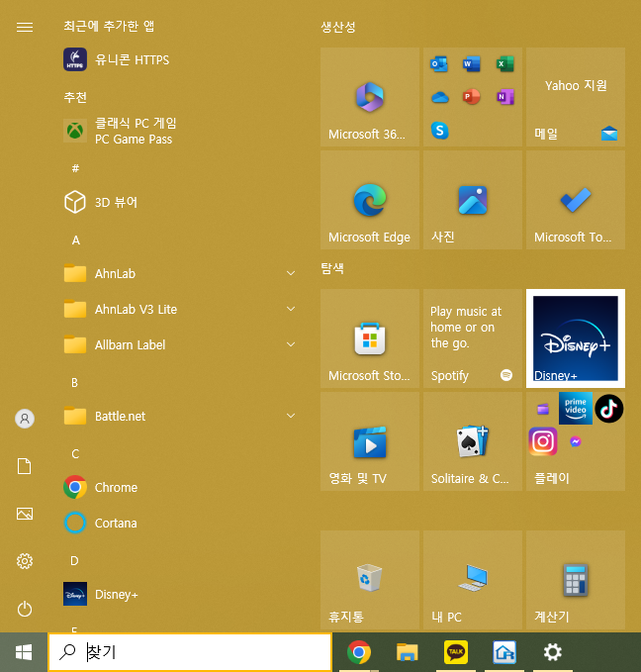
Task: Jump to letter D section header
Action: click(x=74, y=560)
